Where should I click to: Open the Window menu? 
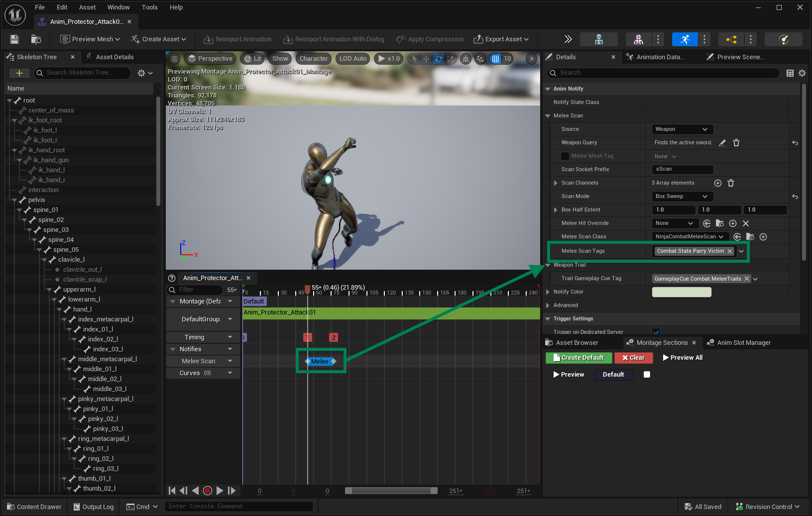tap(118, 7)
